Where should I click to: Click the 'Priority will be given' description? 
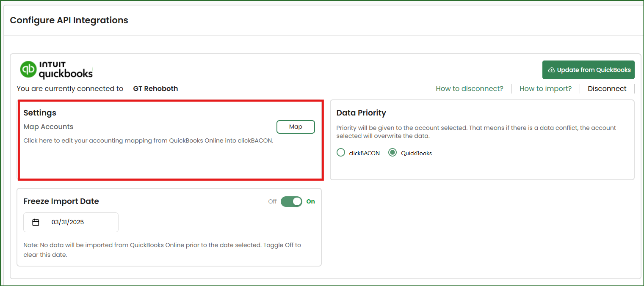click(x=476, y=132)
